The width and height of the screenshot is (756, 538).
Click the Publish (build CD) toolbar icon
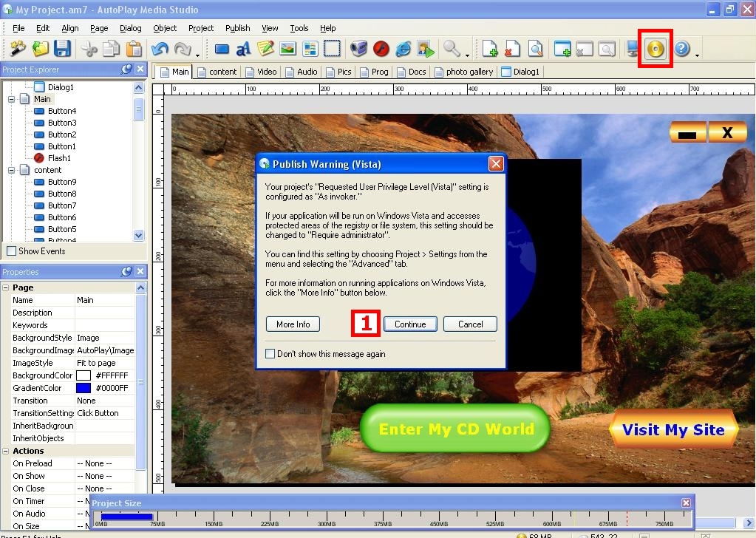coord(655,50)
